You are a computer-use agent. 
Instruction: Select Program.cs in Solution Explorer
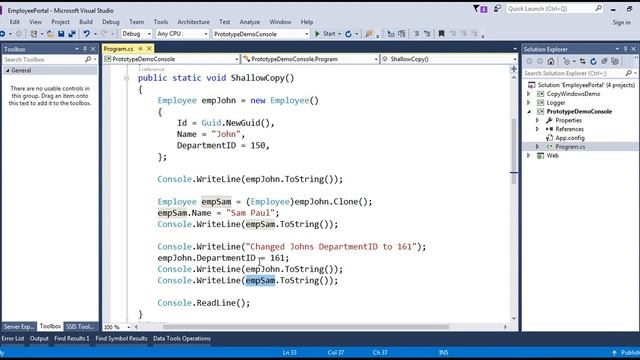tap(570, 147)
